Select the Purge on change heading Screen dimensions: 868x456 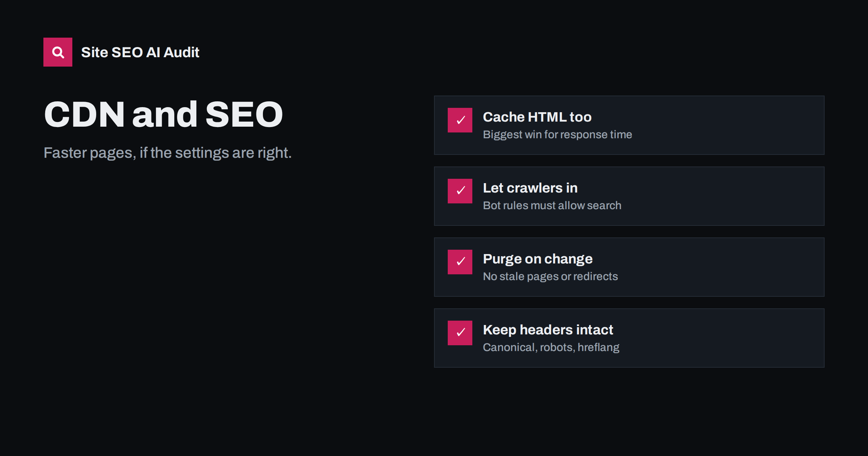[538, 259]
